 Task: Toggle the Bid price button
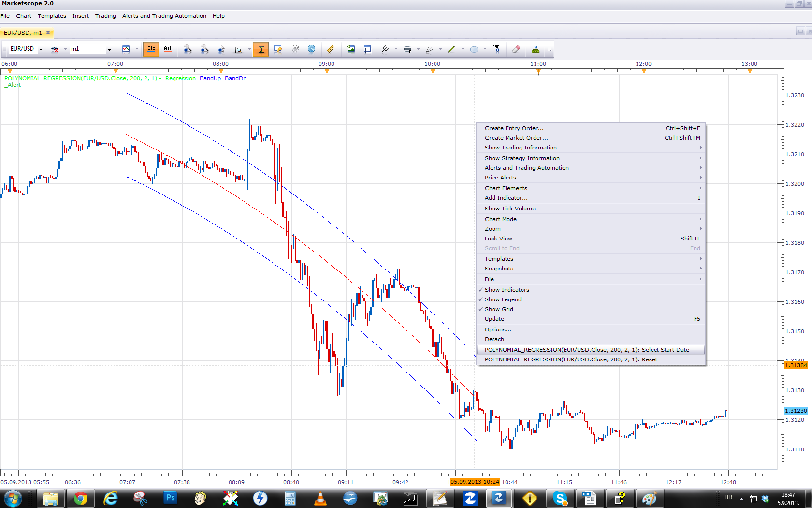151,49
